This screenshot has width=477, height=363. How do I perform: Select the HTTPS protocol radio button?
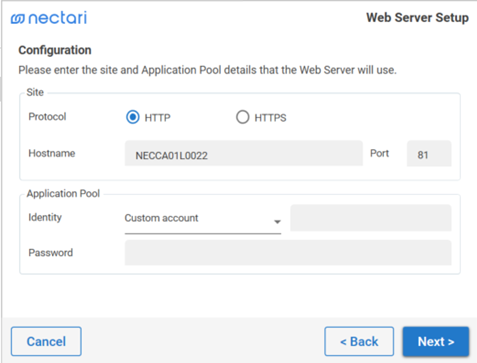[242, 117]
